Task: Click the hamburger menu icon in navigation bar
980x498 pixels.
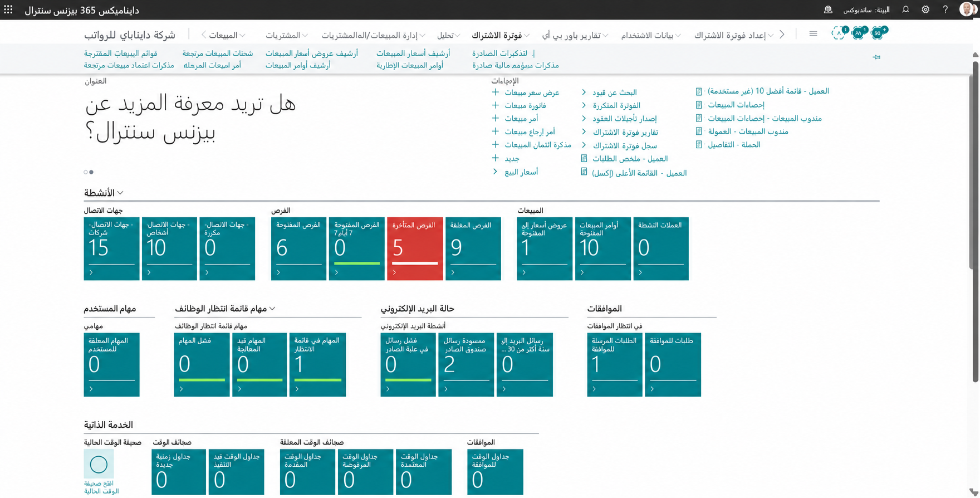Action: tap(813, 34)
